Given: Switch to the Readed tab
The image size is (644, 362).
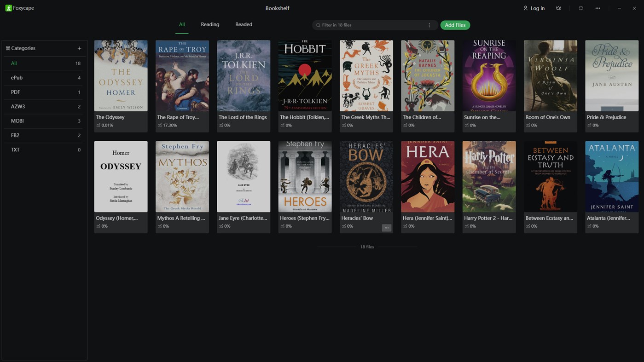Looking at the screenshot, I should (244, 24).
